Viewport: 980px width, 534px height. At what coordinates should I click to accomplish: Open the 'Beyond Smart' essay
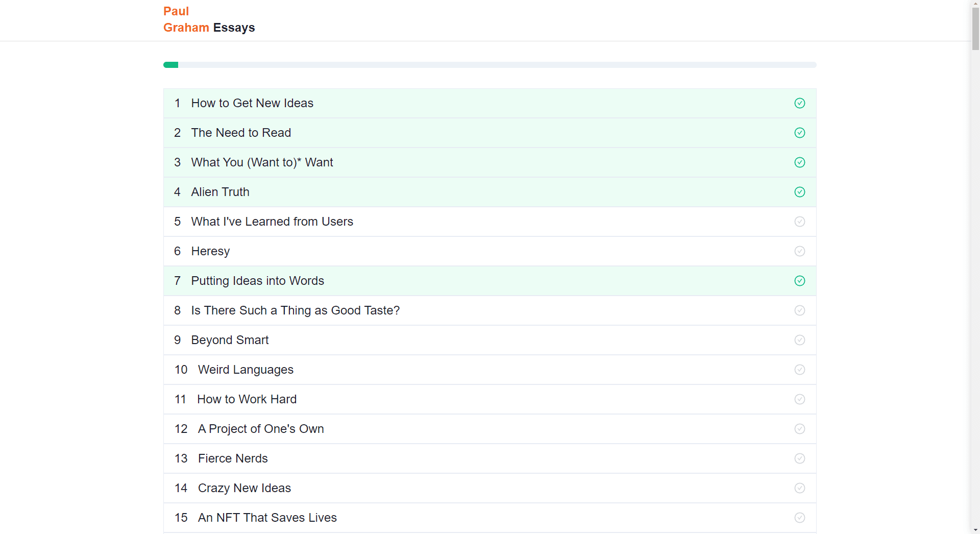[x=230, y=340]
